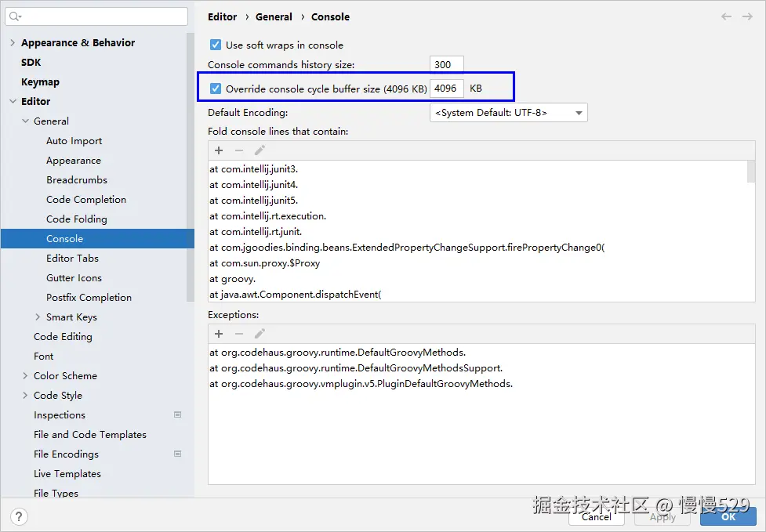Select 'at com.intellij.junit5.' fold line
The height and width of the screenshot is (532, 766).
(253, 201)
